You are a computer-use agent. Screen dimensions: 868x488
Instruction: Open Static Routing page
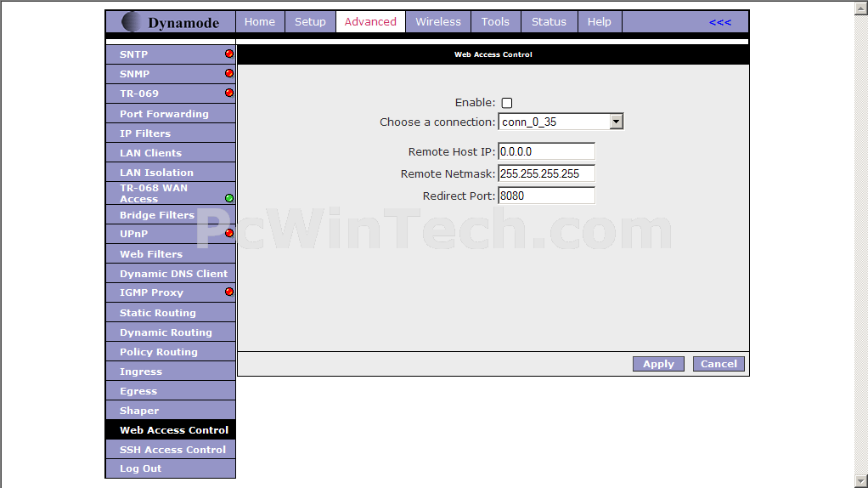[171, 312]
